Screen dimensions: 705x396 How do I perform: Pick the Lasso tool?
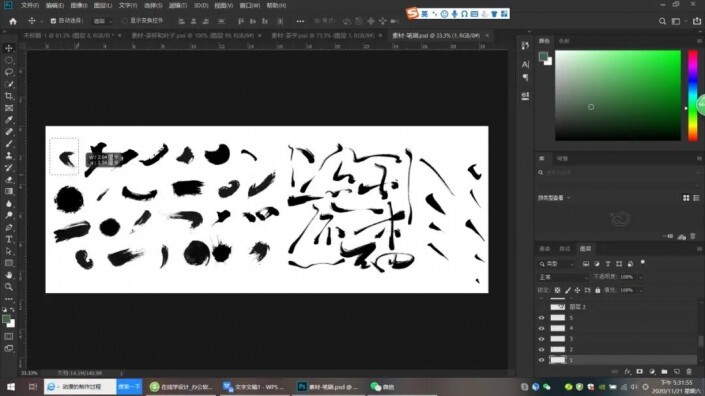9,72
